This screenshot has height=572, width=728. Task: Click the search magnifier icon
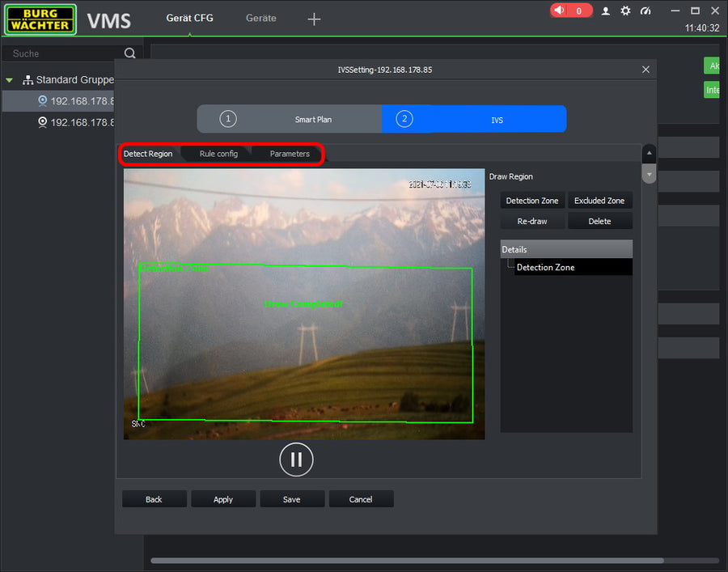coord(129,53)
